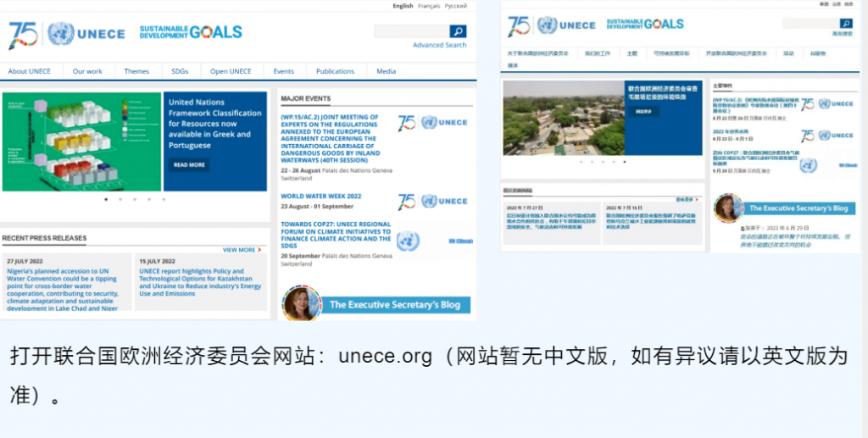This screenshot has width=868, height=438.
Task: Click the search magnifier button on the English page
Action: click(458, 31)
